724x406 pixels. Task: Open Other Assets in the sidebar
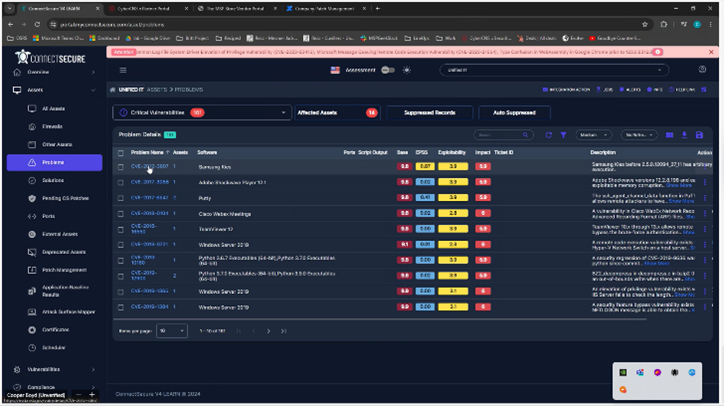(x=57, y=145)
